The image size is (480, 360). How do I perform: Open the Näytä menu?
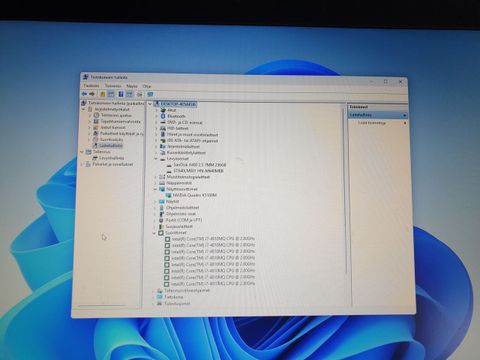132,86
